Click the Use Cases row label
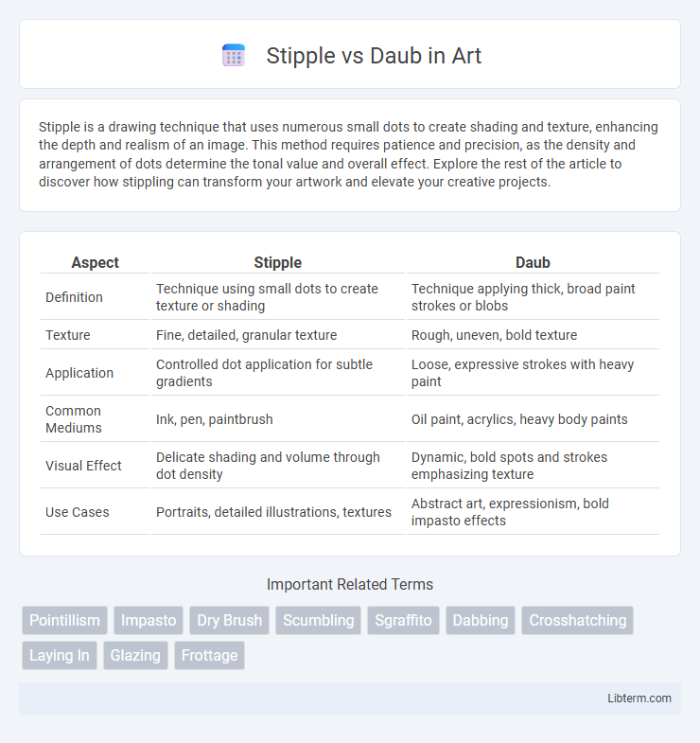The image size is (700, 743). 78,512
